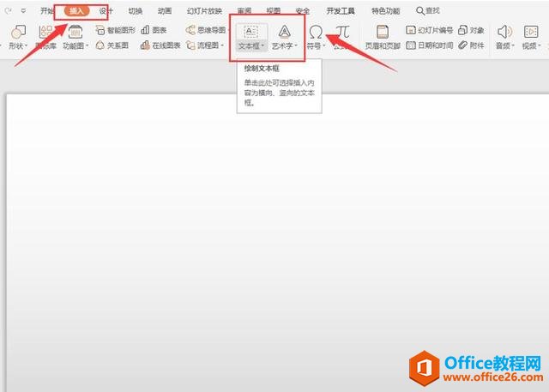
Task: Insert a Smart Graphic (智能图形)
Action: [x=115, y=30]
